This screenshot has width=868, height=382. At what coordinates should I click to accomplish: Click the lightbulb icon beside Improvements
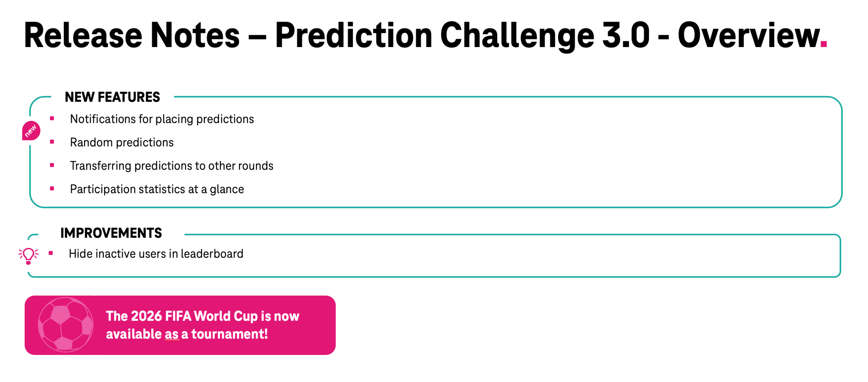tap(28, 255)
